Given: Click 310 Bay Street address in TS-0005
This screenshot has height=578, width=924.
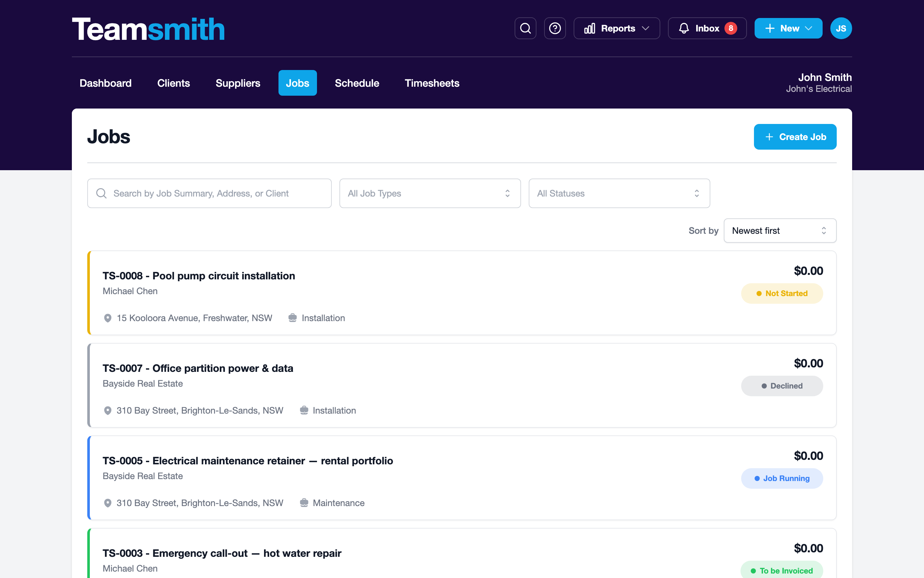Looking at the screenshot, I should [x=200, y=503].
